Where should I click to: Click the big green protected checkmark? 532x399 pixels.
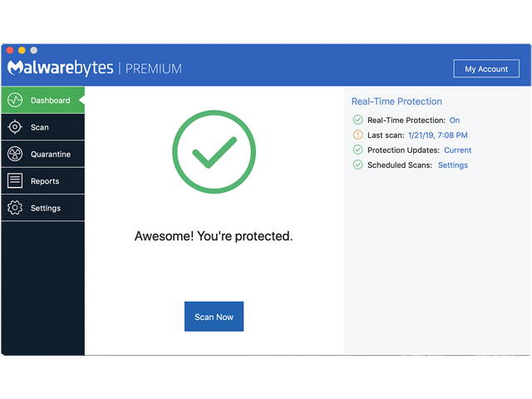(214, 151)
